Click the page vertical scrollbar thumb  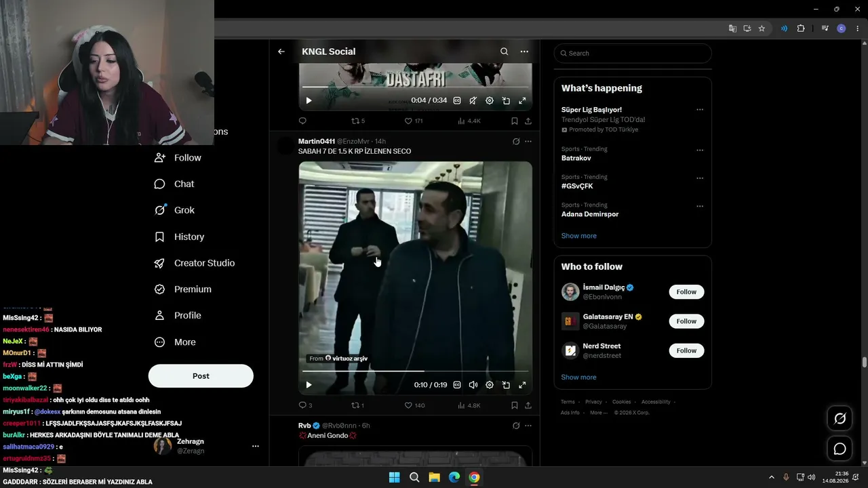864,363
